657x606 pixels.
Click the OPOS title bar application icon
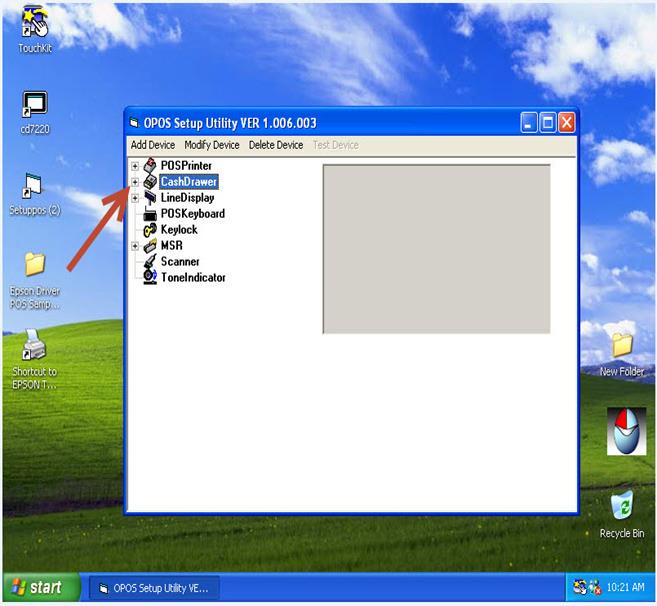point(134,123)
